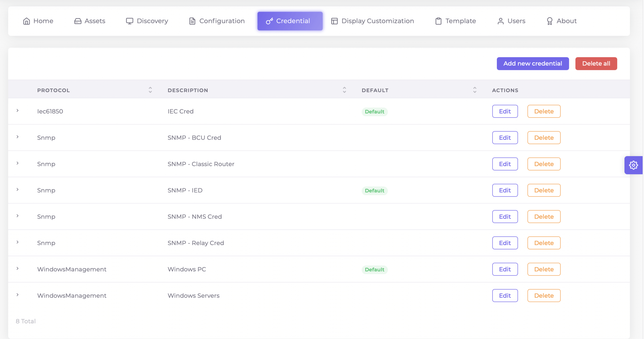This screenshot has height=339, width=644.
Task: Click the Users person icon
Action: tap(501, 21)
